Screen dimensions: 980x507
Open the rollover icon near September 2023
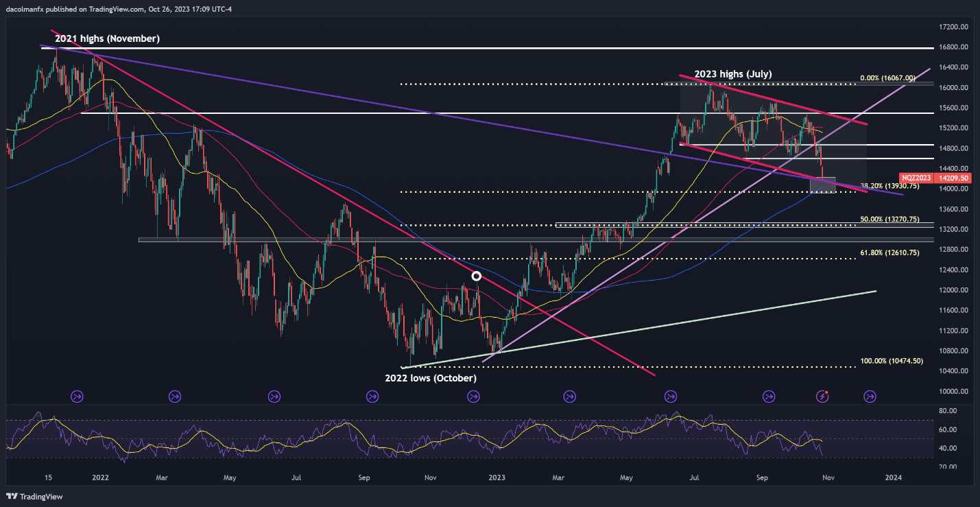point(769,396)
